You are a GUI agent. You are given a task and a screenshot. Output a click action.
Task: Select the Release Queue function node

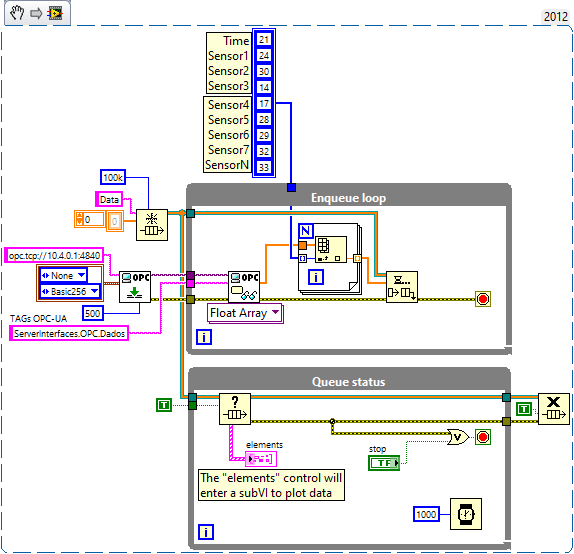[x=554, y=409]
